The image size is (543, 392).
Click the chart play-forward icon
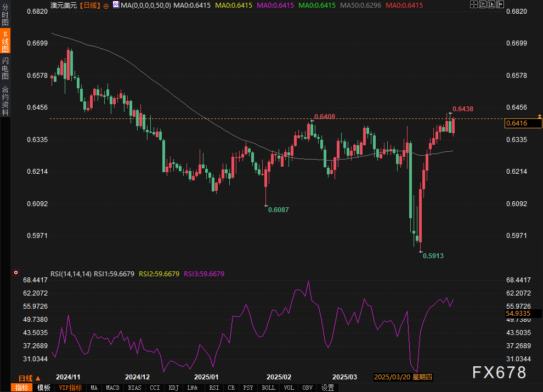point(491,4)
